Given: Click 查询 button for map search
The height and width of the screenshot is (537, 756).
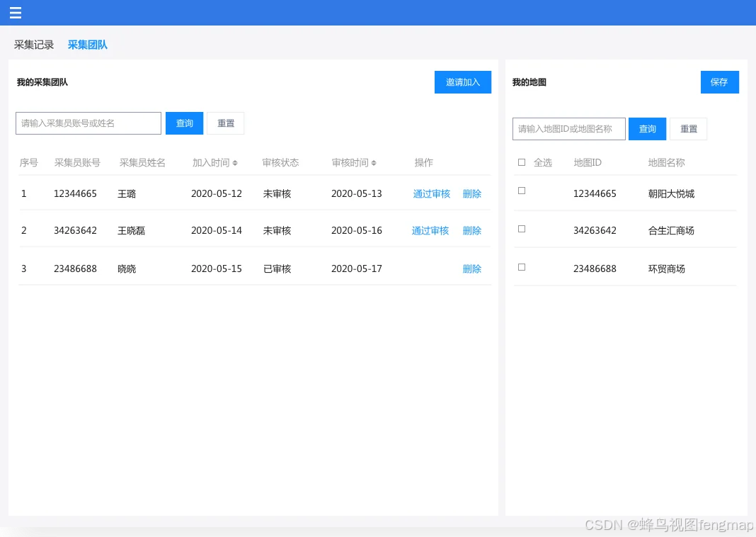Looking at the screenshot, I should click(647, 129).
